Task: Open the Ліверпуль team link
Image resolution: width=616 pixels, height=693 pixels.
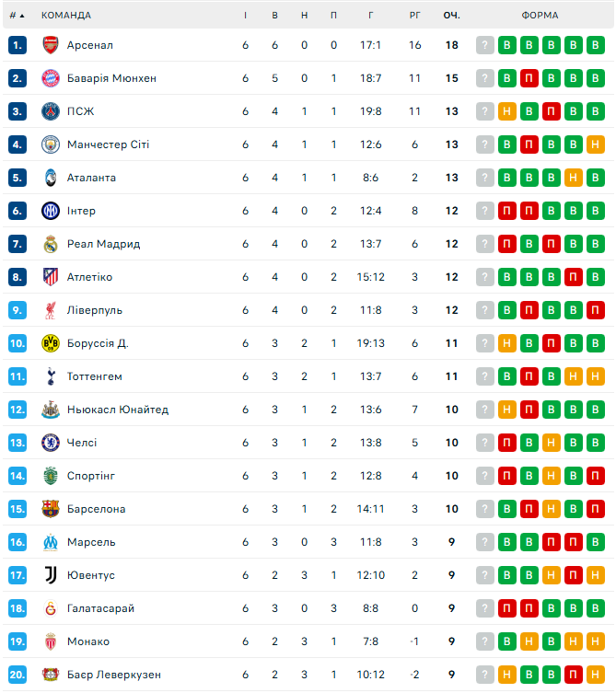Action: click(95, 310)
